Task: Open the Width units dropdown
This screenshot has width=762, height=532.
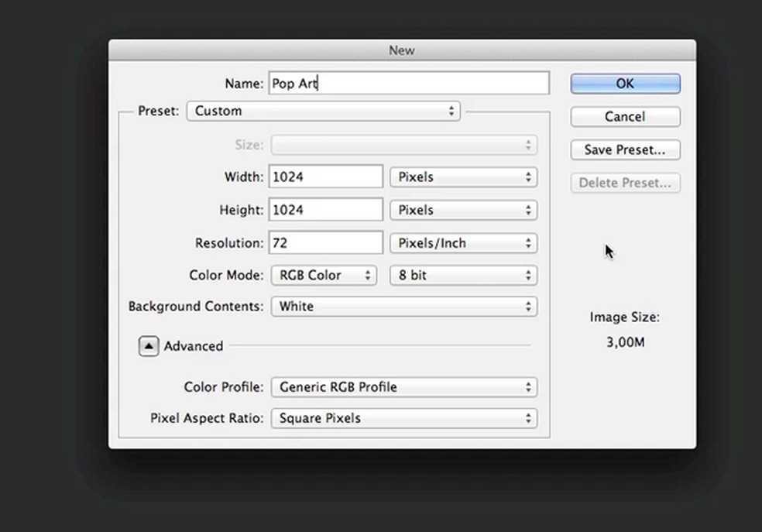Action: tap(463, 177)
